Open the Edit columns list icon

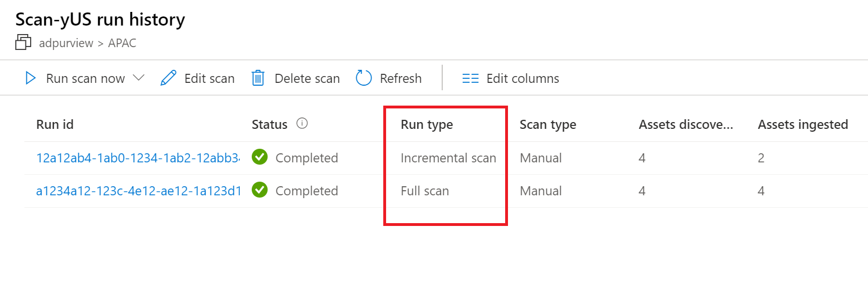[471, 78]
